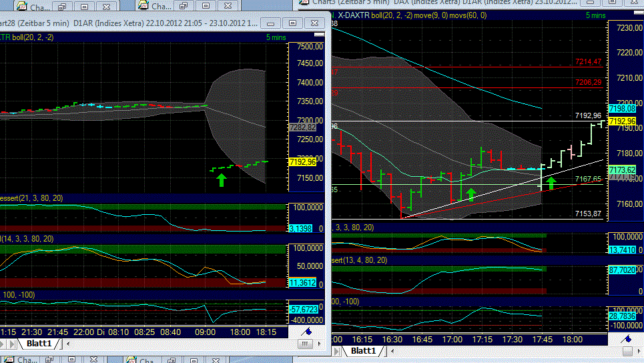Click the chart icon of the first minimized Cha... window at top
644x363 pixels.
pyautogui.click(x=21, y=7)
